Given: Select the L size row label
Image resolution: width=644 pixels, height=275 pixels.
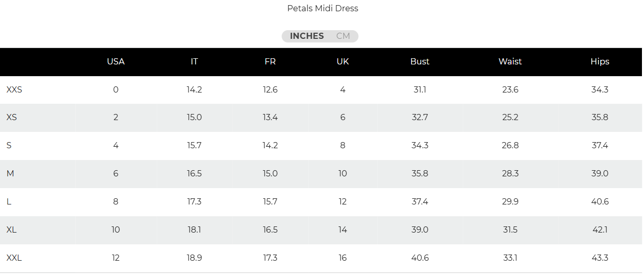Looking at the screenshot, I should [x=9, y=201].
